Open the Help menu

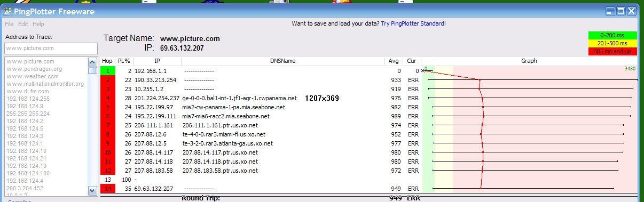click(38, 24)
